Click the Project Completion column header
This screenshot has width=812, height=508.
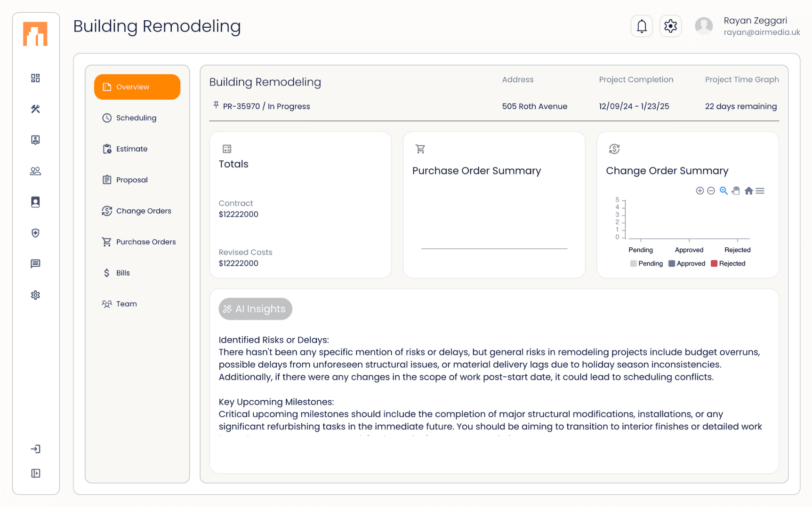tap(636, 80)
